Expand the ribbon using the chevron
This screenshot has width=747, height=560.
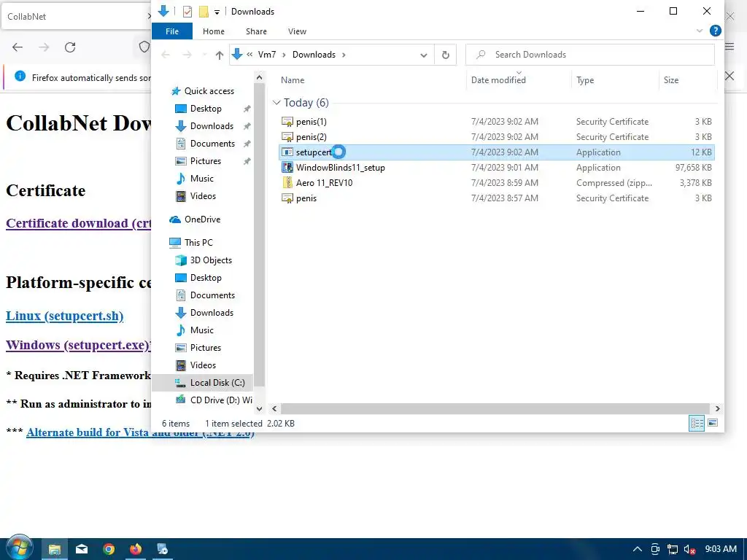(x=700, y=31)
